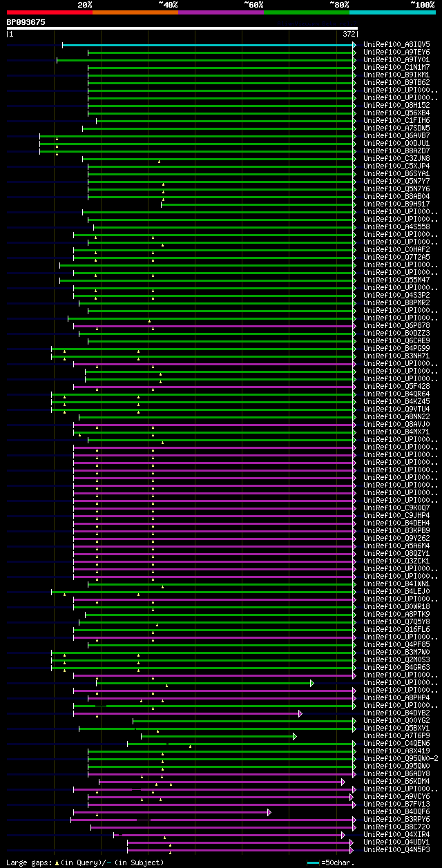Click the BP093675 query name
The image size is (442, 868).
pos(26,22)
